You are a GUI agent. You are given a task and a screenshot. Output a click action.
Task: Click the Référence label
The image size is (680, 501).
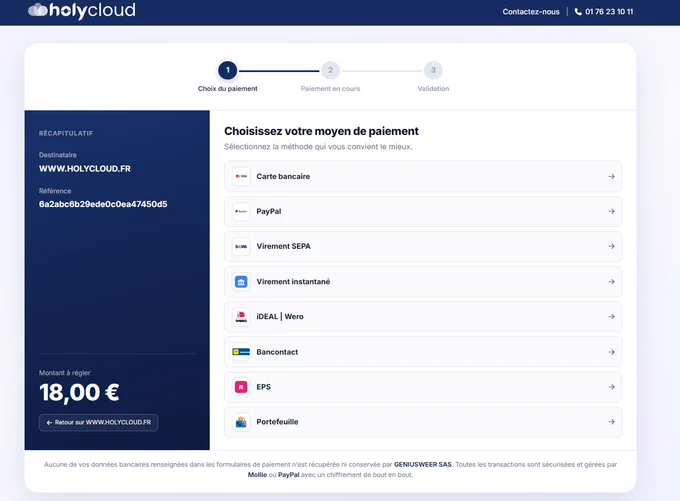click(x=55, y=191)
